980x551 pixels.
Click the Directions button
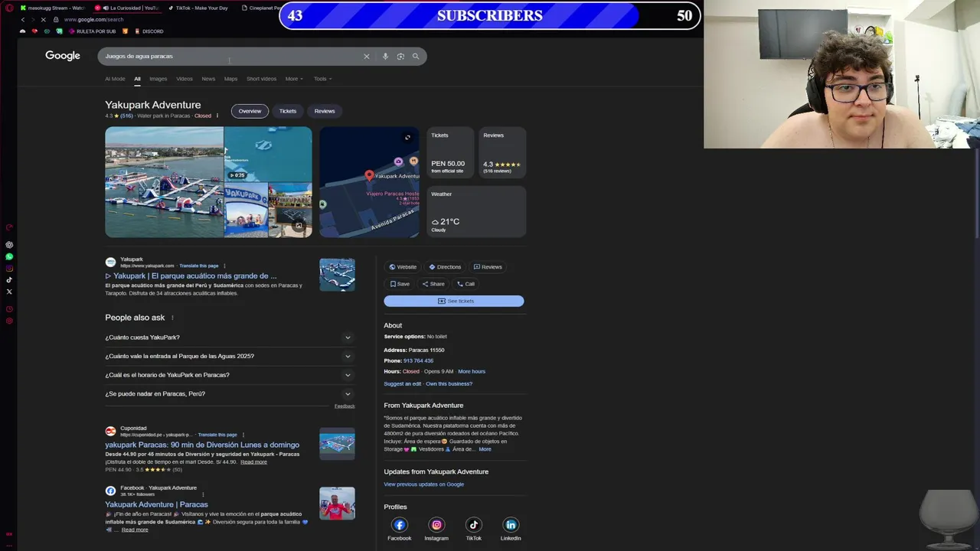[445, 267]
